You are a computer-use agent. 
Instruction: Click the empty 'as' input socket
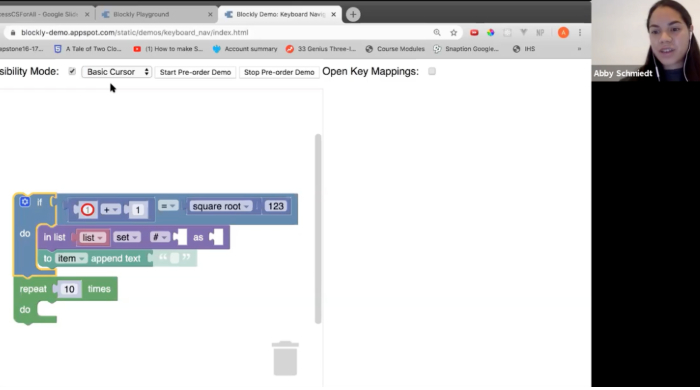217,237
